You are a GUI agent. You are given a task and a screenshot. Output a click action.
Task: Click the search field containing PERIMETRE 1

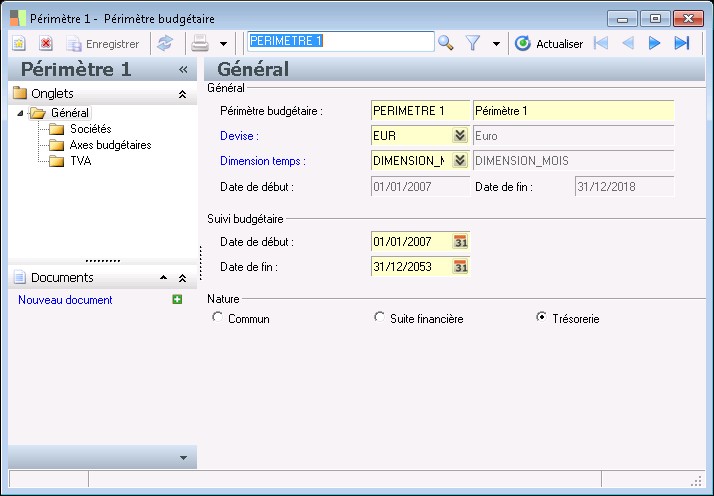[x=341, y=41]
